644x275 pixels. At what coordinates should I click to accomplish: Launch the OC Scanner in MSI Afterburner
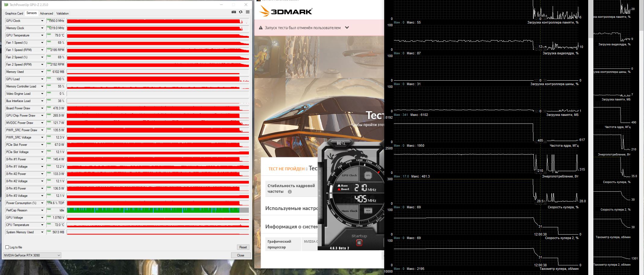click(341, 143)
